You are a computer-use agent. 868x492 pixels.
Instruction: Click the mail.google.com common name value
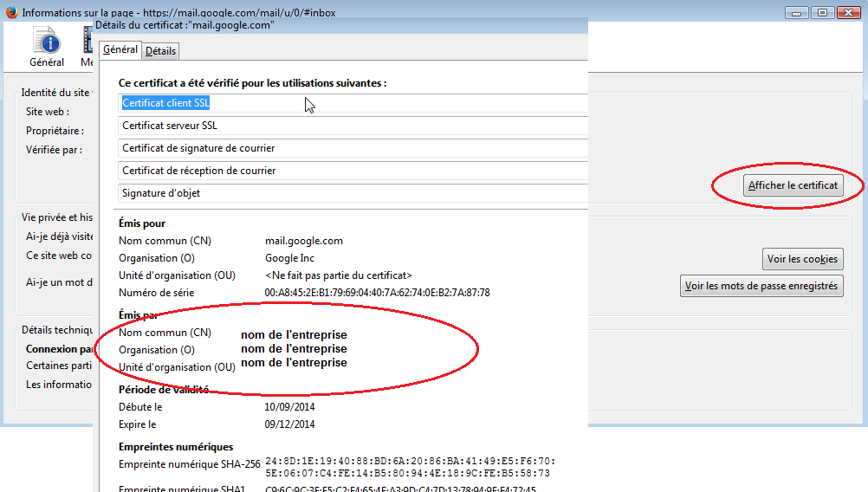pyautogui.click(x=304, y=241)
